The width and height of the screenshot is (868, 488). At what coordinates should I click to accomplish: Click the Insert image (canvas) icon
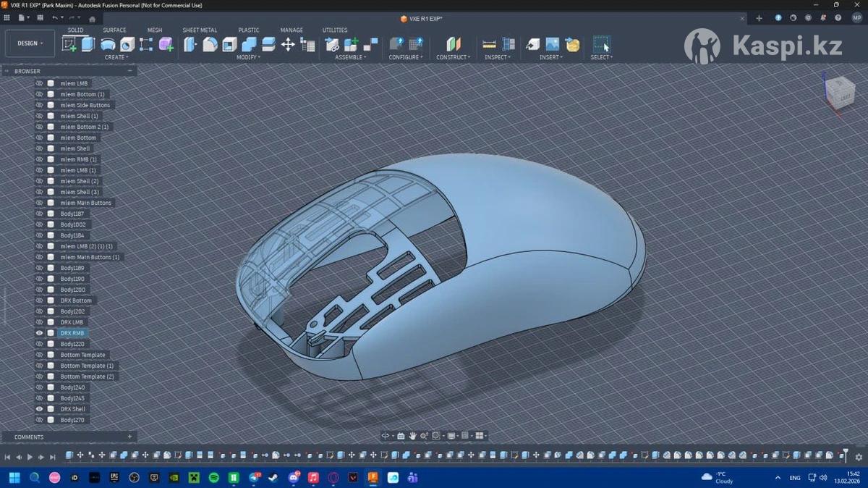[552, 44]
